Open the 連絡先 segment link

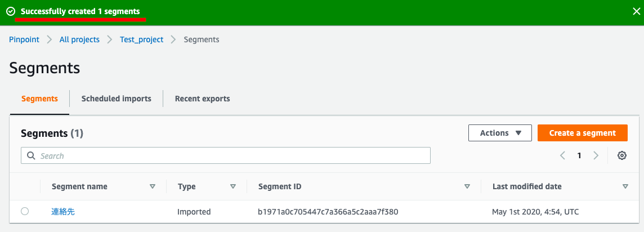[63, 212]
